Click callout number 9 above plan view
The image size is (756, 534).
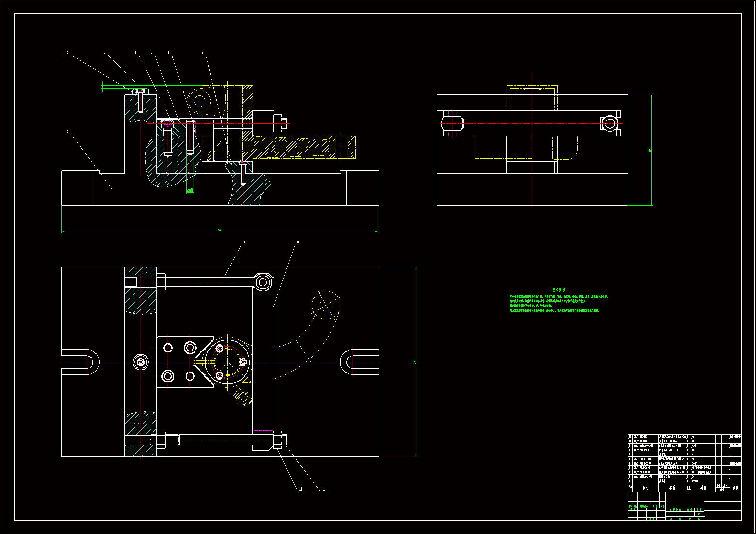tap(298, 243)
